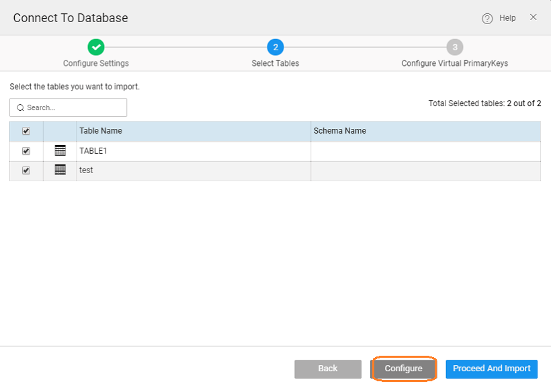
Task: Uncheck the TABLE1 row checkbox
Action: tap(26, 151)
